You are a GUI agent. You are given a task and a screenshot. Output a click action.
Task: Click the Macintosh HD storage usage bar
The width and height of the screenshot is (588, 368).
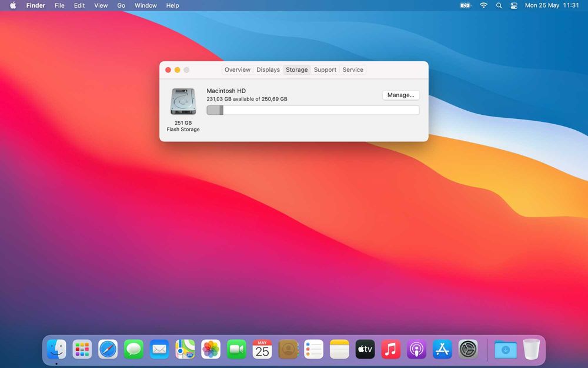click(313, 110)
